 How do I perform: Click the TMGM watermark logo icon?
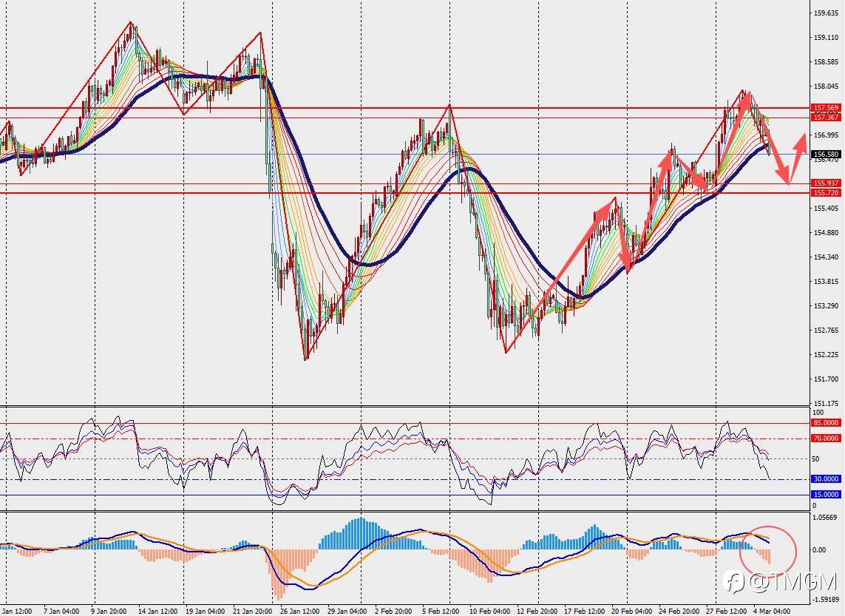point(735,582)
